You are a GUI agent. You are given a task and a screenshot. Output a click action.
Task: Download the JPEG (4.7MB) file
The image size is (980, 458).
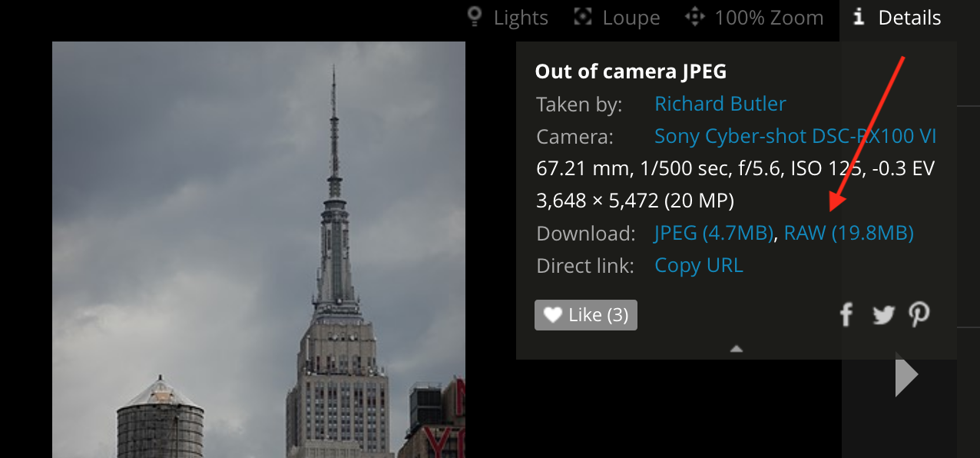(713, 233)
